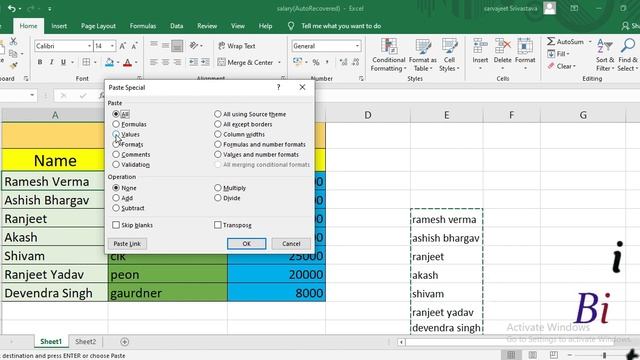Switch to the Page Layout tab
This screenshot has height=360, width=640.
[x=98, y=26]
